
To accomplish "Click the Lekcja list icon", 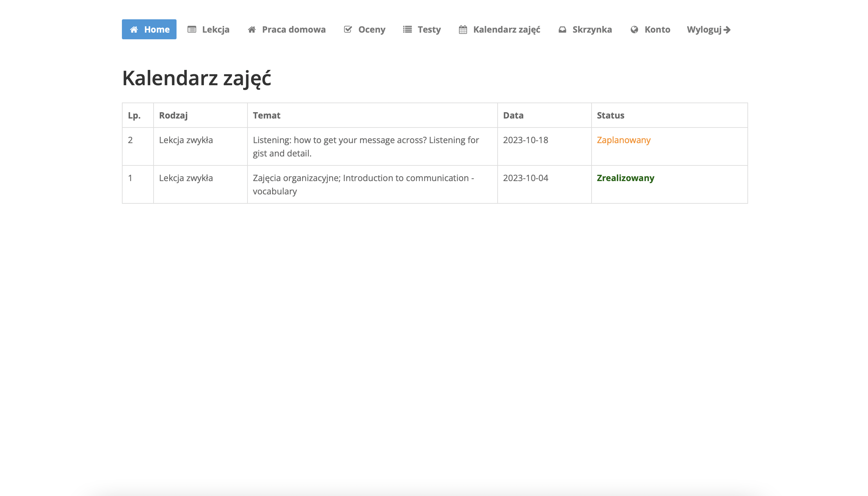I will click(192, 30).
